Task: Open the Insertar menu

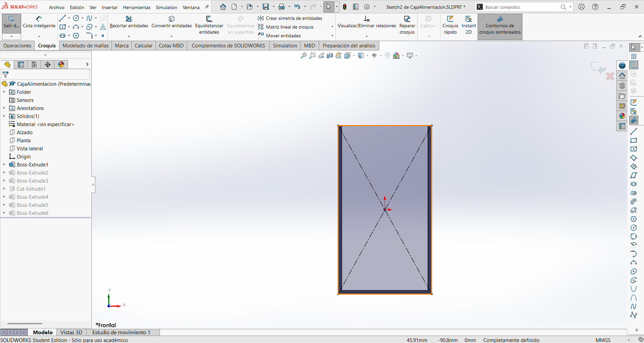Action: tap(110, 7)
